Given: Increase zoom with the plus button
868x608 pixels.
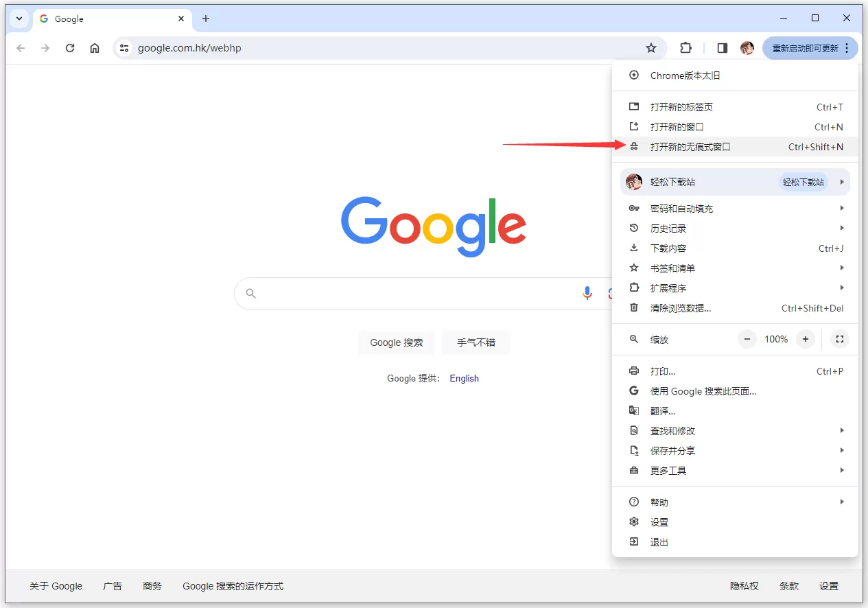Looking at the screenshot, I should coord(806,339).
